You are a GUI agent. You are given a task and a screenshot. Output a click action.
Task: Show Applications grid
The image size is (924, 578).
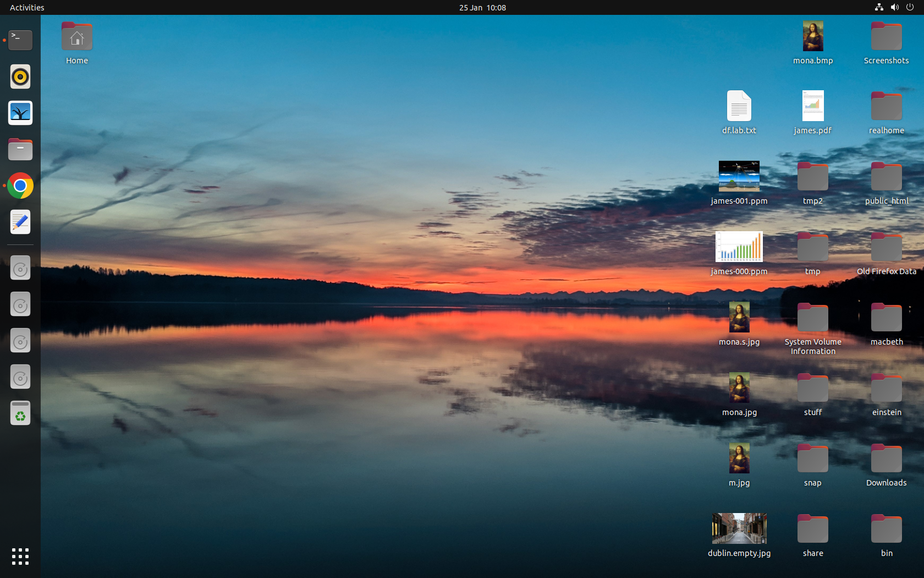[20, 556]
